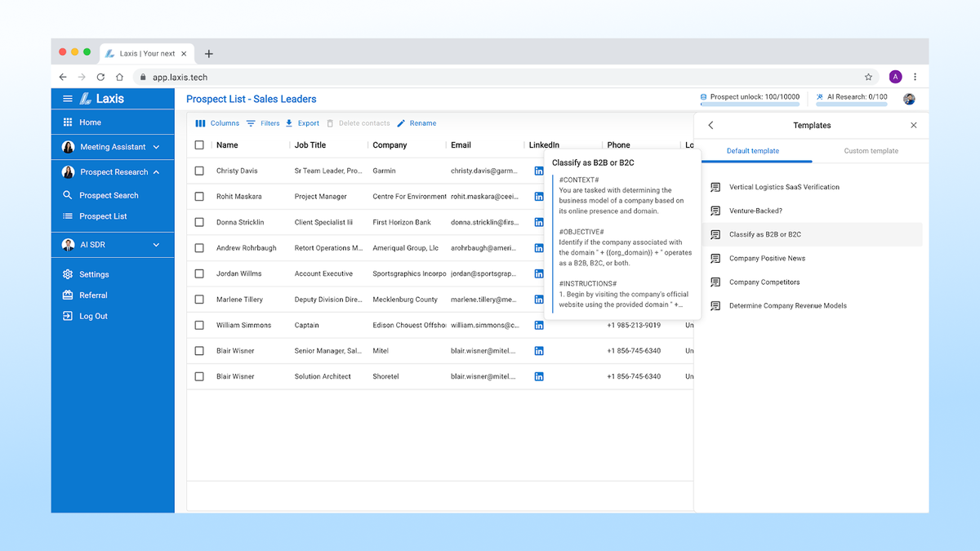This screenshot has width=980, height=551.
Task: Check the checkbox for Blair Wisner, Solution Architect
Action: coord(198,376)
